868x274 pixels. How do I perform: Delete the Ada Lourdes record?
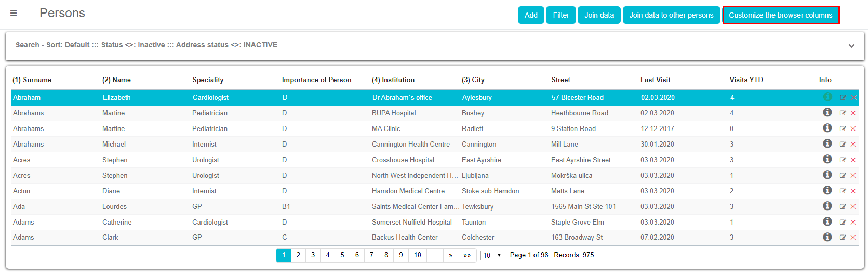point(853,207)
